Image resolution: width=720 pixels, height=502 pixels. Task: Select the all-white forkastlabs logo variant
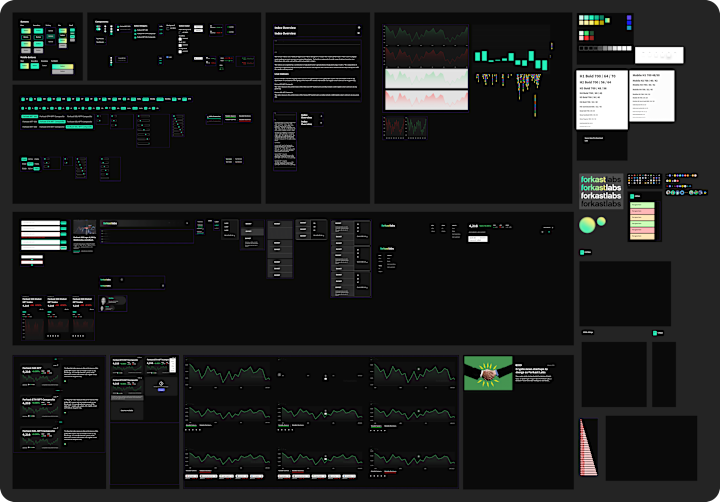click(601, 196)
